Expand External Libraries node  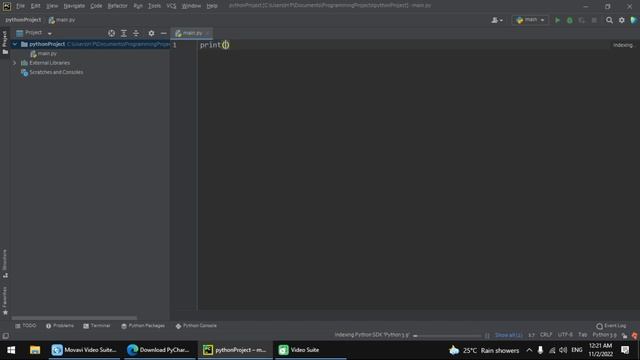pos(15,63)
